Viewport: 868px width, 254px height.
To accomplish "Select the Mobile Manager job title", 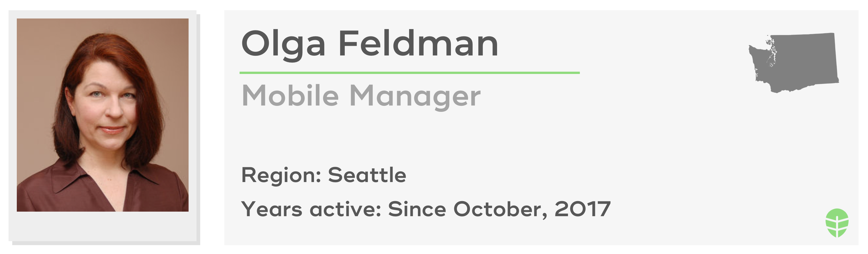I will click(x=361, y=96).
